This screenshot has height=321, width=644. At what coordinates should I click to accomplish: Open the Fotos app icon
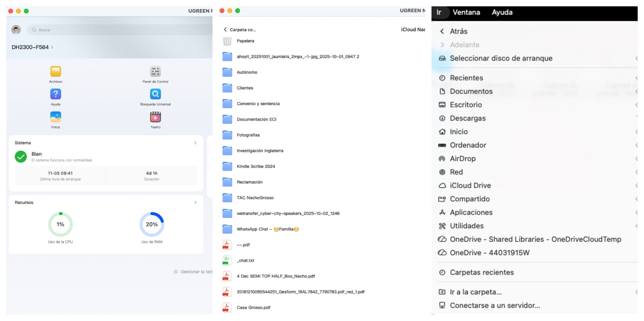(x=55, y=117)
